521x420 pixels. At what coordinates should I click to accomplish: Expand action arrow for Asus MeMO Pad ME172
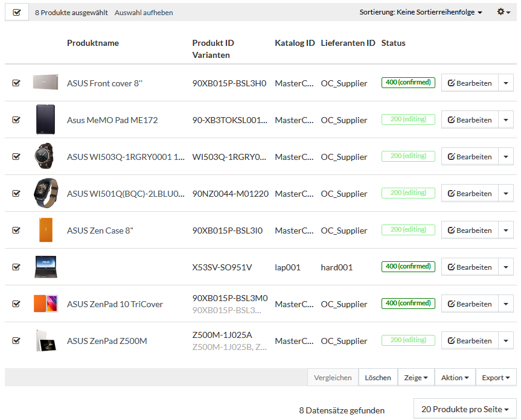click(506, 120)
